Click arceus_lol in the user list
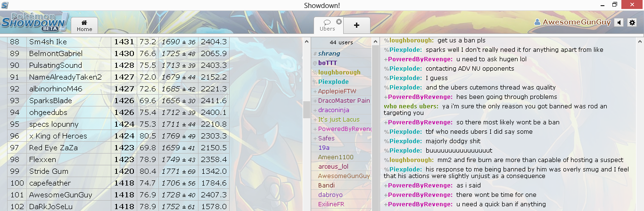 coord(333,167)
